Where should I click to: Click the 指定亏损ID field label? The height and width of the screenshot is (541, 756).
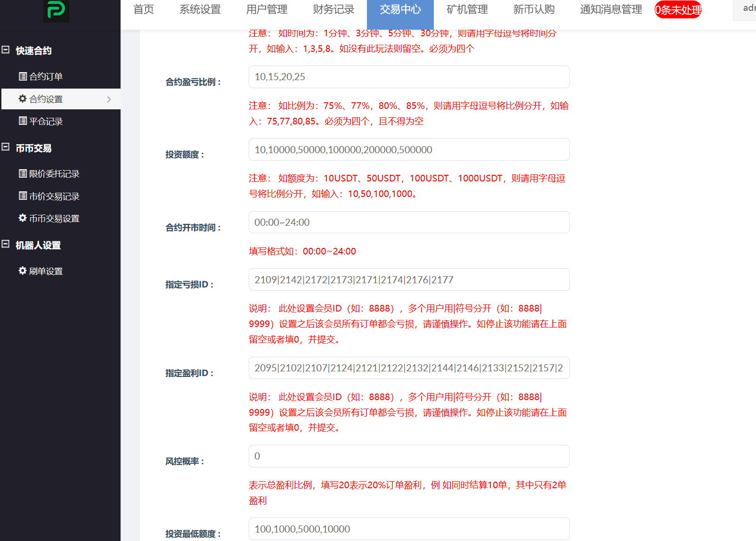tap(189, 285)
